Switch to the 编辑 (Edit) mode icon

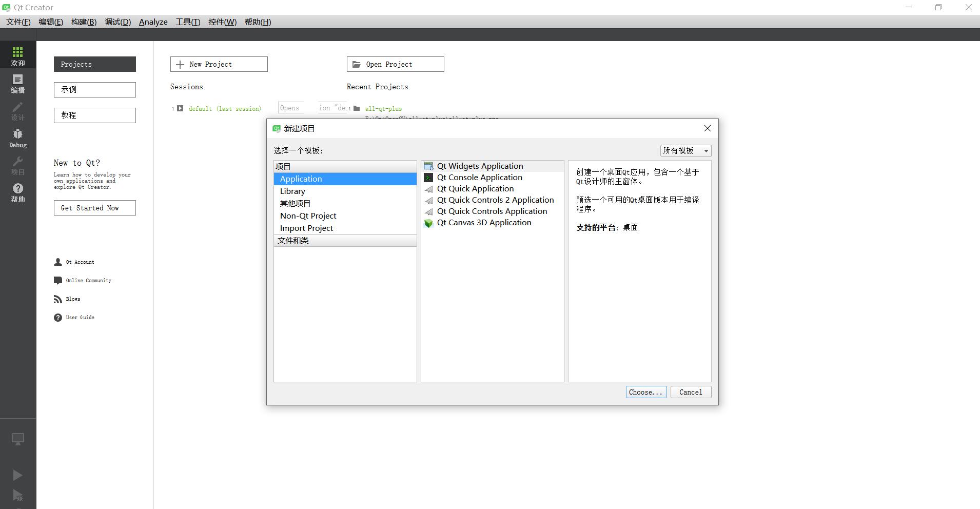[x=17, y=84]
